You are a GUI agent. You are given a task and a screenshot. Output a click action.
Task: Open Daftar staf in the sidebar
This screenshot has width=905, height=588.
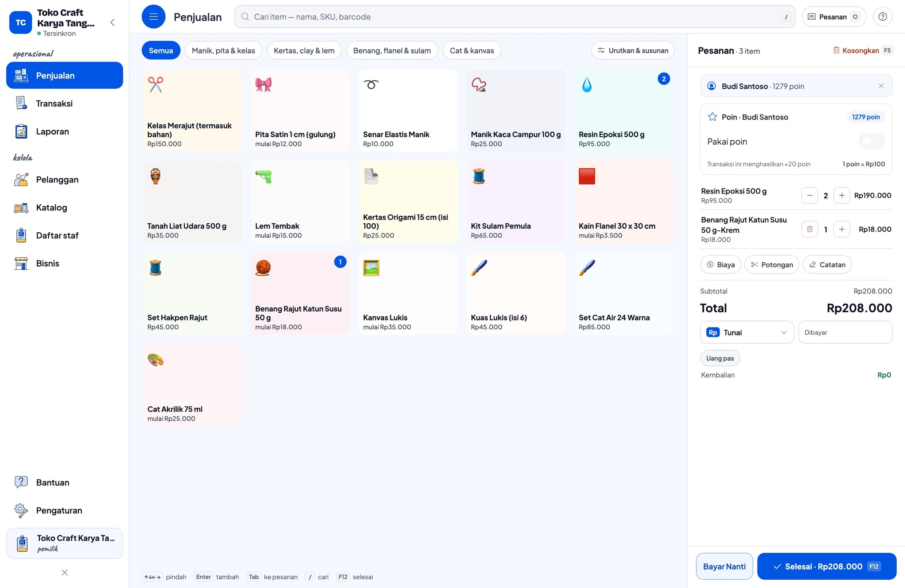[x=64, y=235]
